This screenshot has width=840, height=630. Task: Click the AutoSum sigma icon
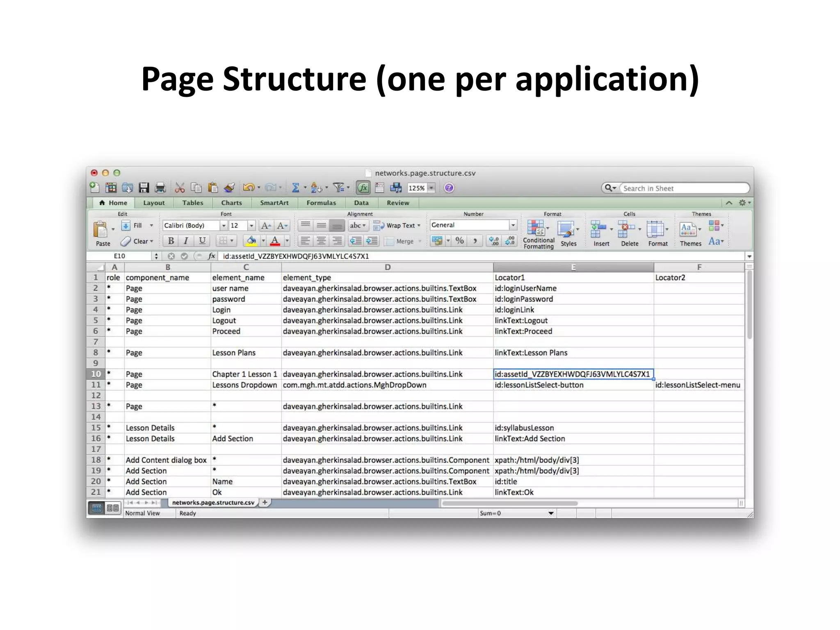[295, 188]
